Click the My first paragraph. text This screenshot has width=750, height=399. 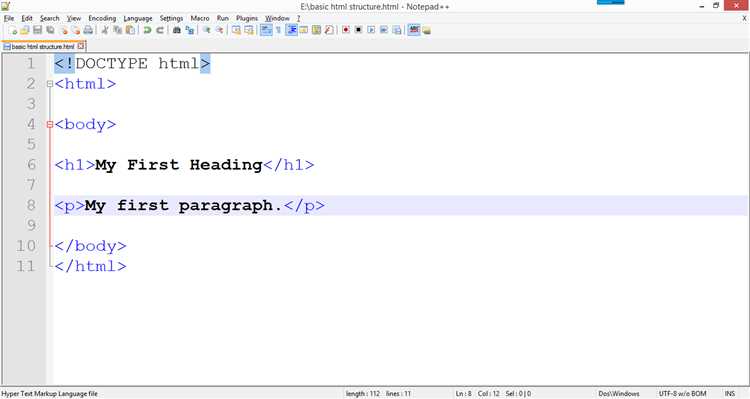(183, 206)
